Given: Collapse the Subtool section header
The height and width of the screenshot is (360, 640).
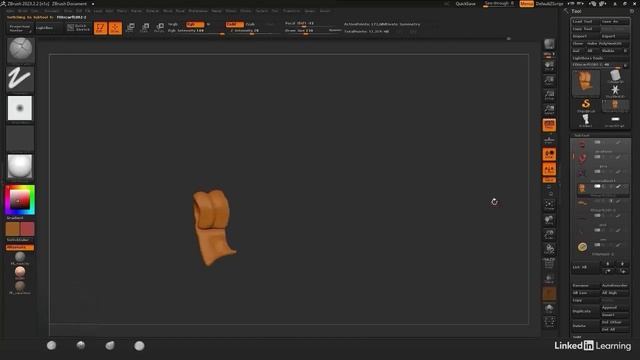Looking at the screenshot, I should coord(582,135).
